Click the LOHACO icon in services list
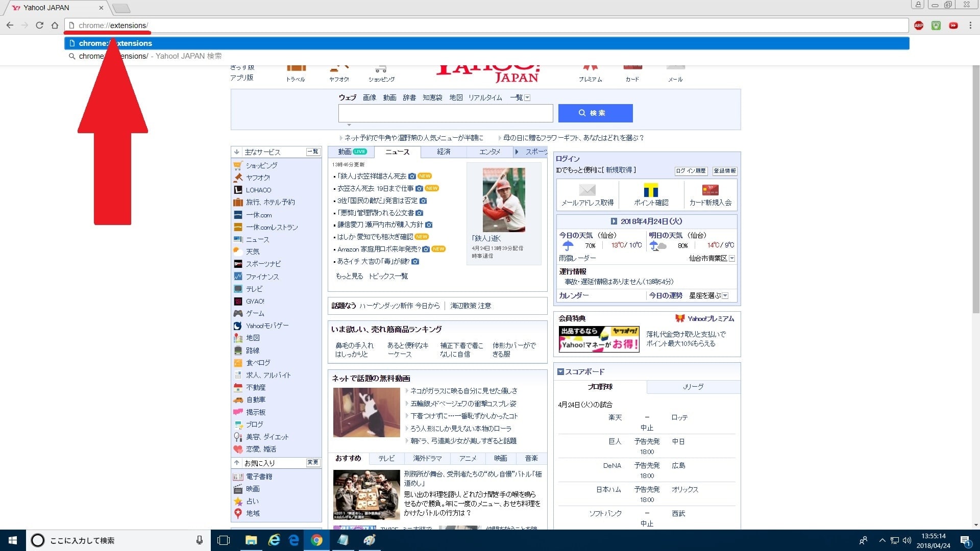The height and width of the screenshot is (551, 980). [238, 190]
